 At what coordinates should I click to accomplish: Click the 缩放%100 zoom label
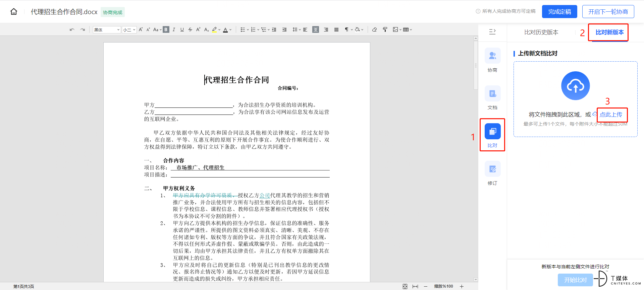click(443, 286)
